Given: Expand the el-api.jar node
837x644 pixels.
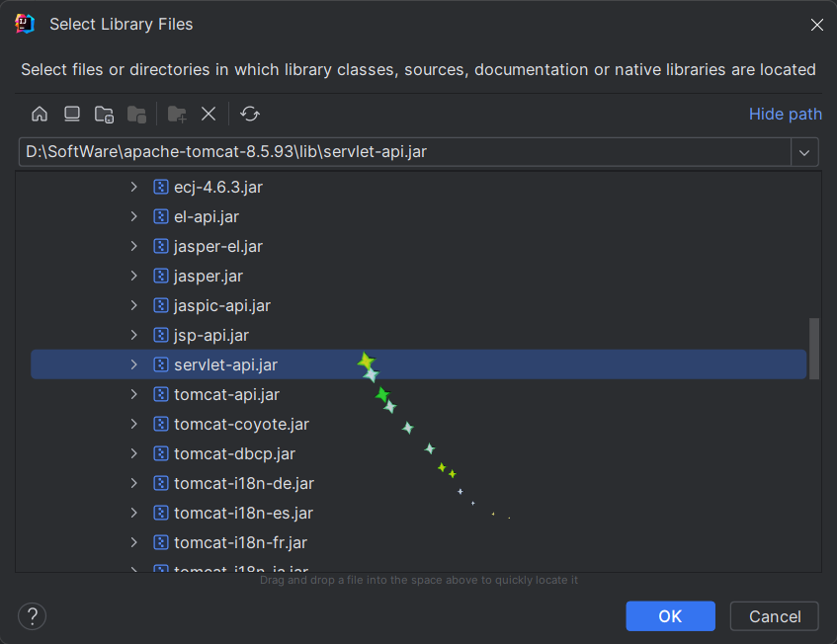Looking at the screenshot, I should pos(134,216).
